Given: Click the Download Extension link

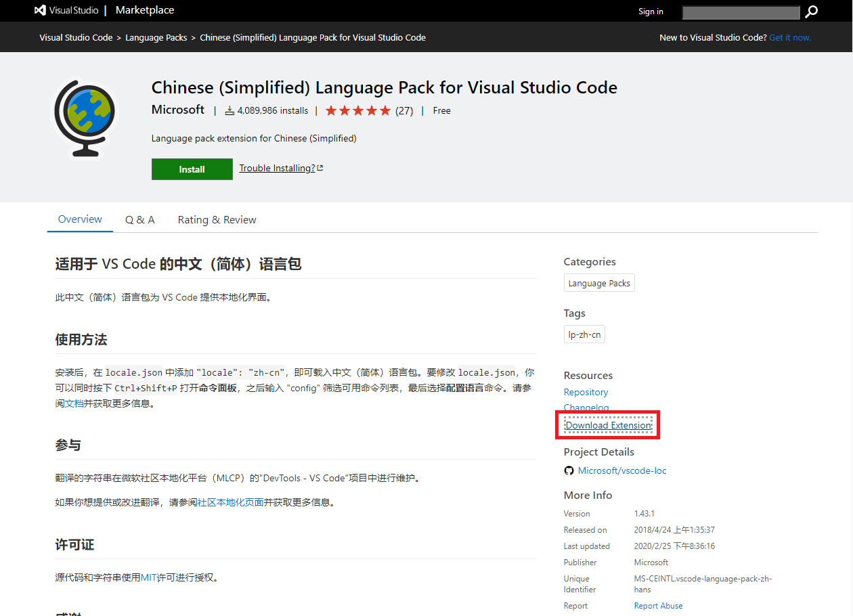Looking at the screenshot, I should coord(608,425).
